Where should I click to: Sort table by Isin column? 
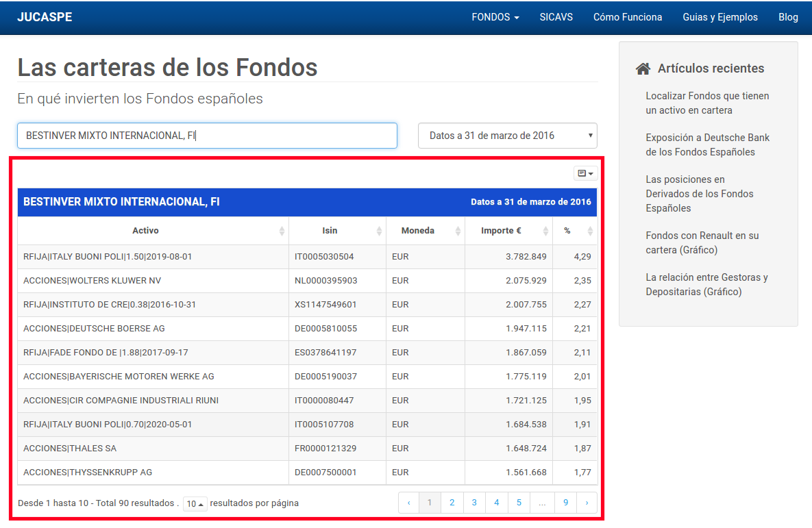338,231
